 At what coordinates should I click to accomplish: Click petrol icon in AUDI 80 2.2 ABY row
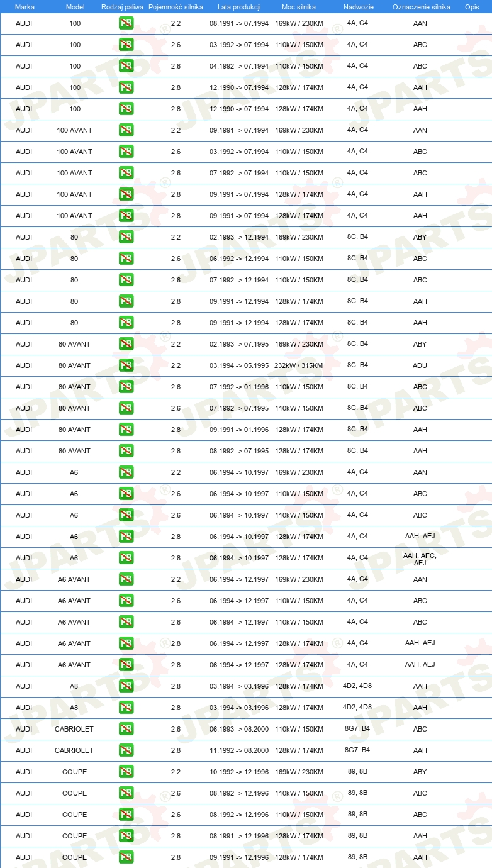[x=126, y=238]
